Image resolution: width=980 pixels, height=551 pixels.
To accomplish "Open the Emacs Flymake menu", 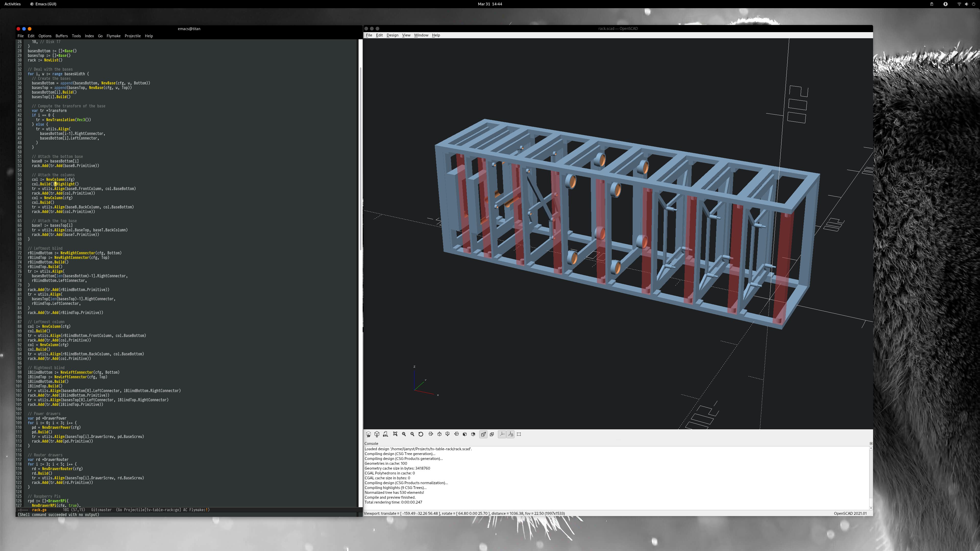I will point(113,36).
